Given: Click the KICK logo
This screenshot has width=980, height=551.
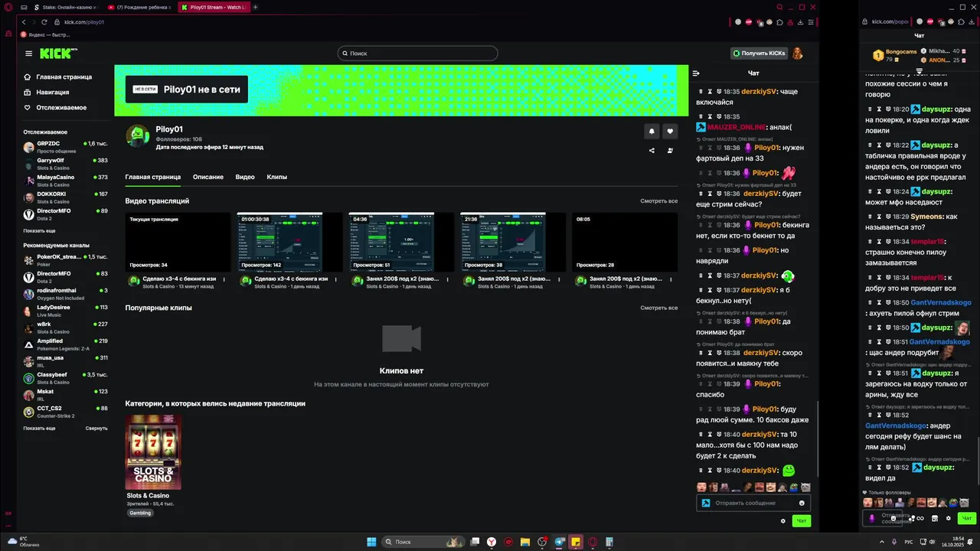Looking at the screenshot, I should pos(58,54).
